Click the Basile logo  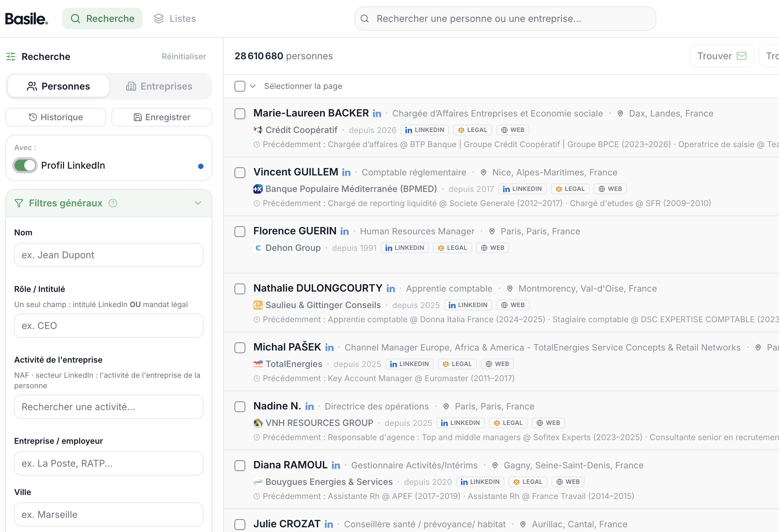[x=27, y=19]
